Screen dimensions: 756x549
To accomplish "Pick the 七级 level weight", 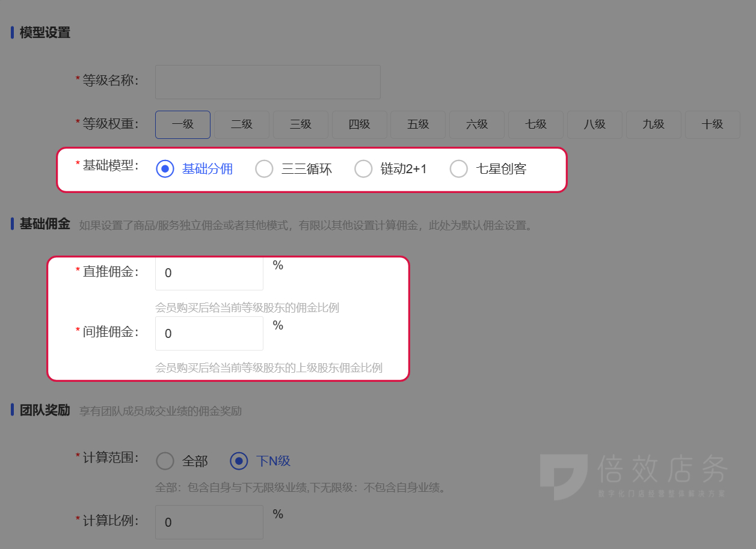I will point(535,124).
